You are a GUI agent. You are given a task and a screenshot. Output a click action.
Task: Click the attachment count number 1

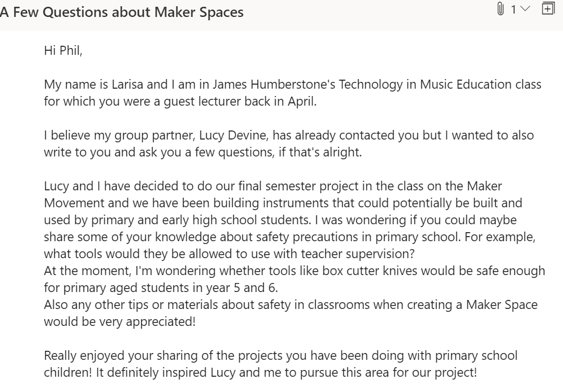tap(514, 10)
